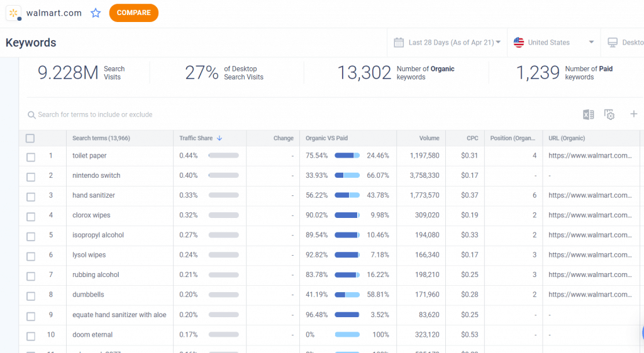Click the 'hand sanitizer' search term
Image resolution: width=644 pixels, height=353 pixels.
[94, 195]
